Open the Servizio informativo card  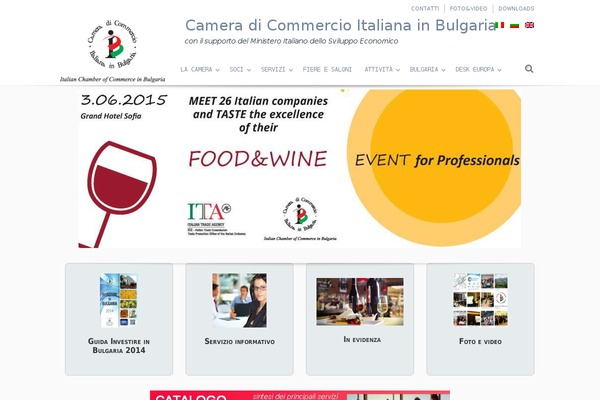click(240, 319)
